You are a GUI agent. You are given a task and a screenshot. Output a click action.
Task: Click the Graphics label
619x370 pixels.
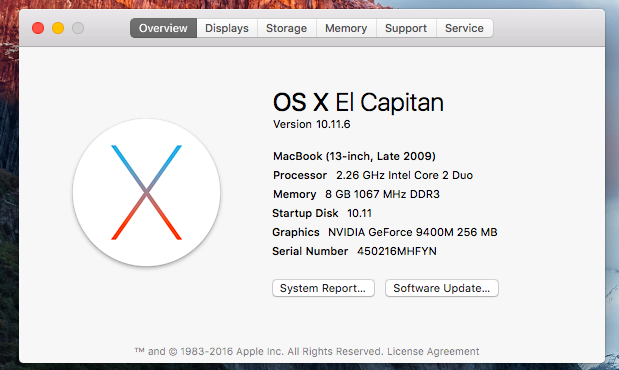[x=296, y=232]
